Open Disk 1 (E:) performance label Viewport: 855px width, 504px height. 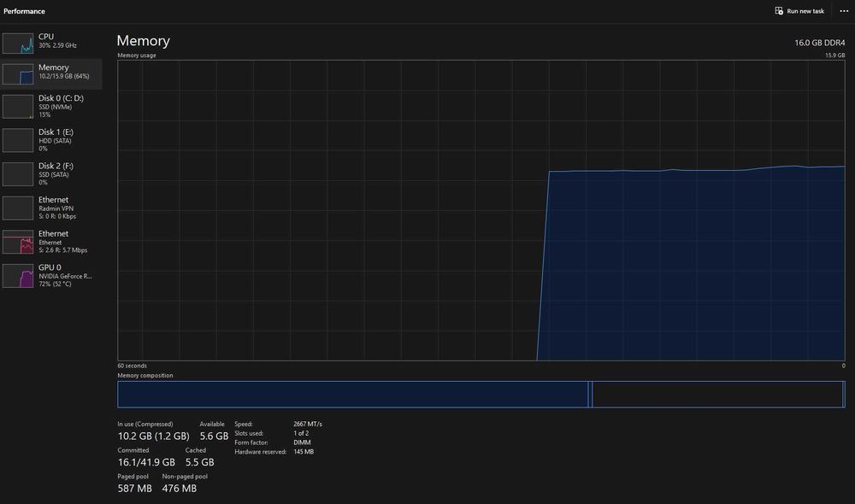(56, 132)
